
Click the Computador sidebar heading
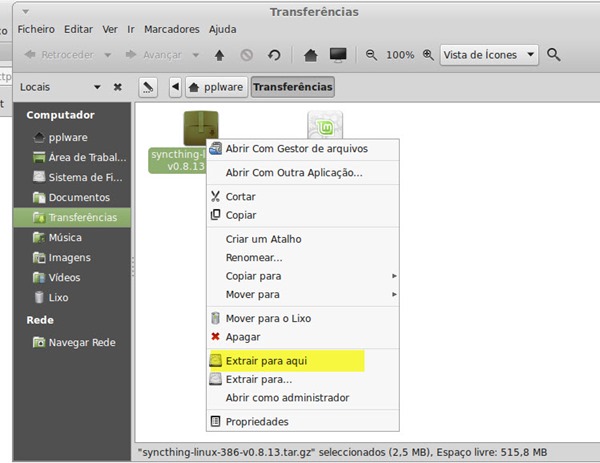pyautogui.click(x=60, y=115)
